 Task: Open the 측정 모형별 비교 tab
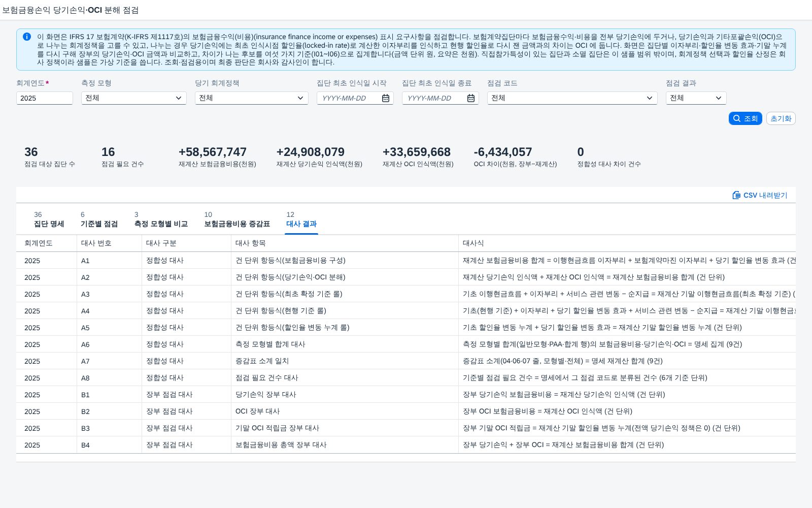[x=161, y=219]
